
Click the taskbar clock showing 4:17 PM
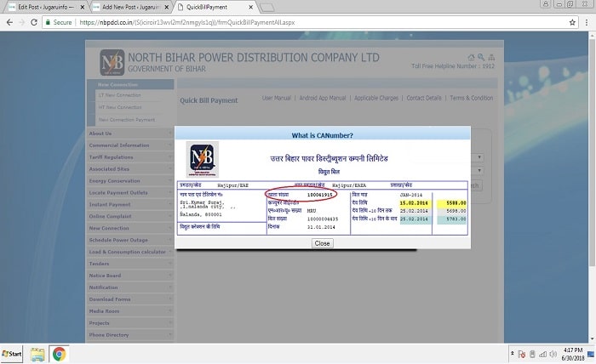coord(573,354)
